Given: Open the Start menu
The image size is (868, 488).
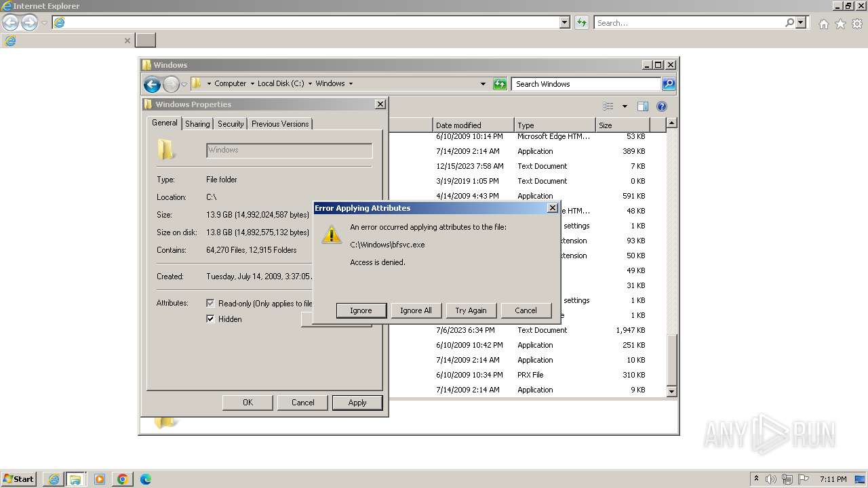Looking at the screenshot, I should pyautogui.click(x=18, y=479).
